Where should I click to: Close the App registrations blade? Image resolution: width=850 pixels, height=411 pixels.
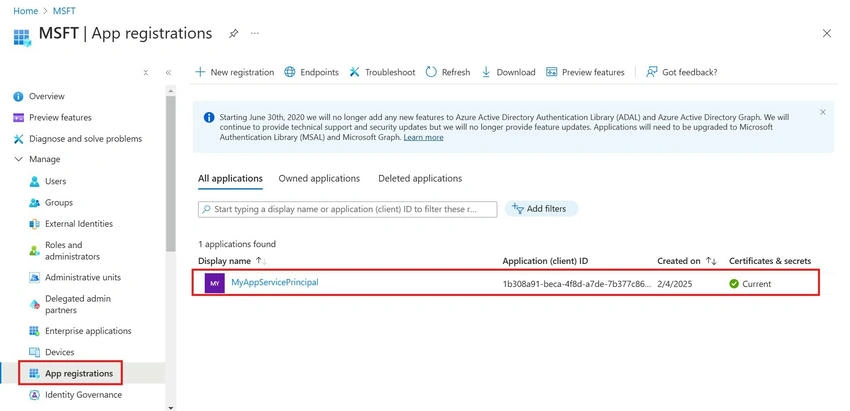tap(827, 34)
